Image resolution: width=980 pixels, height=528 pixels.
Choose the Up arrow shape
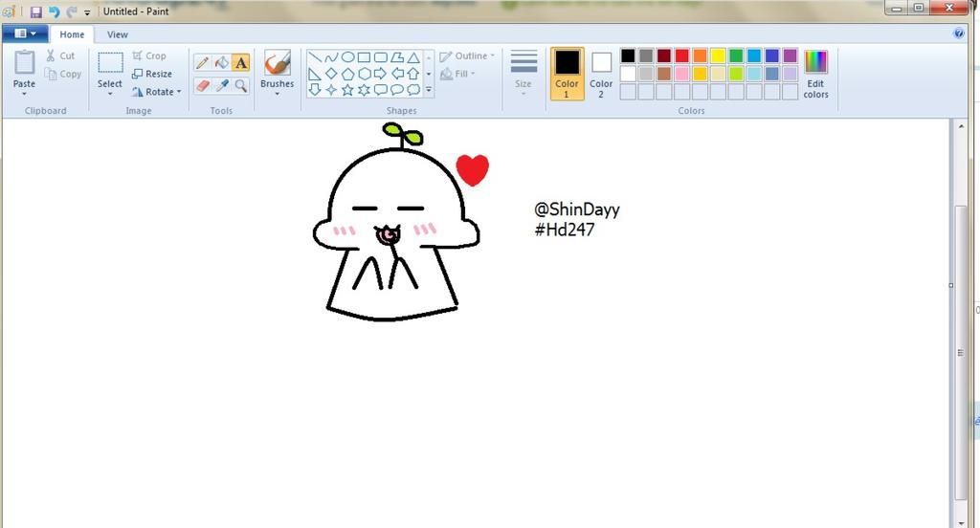(x=413, y=74)
